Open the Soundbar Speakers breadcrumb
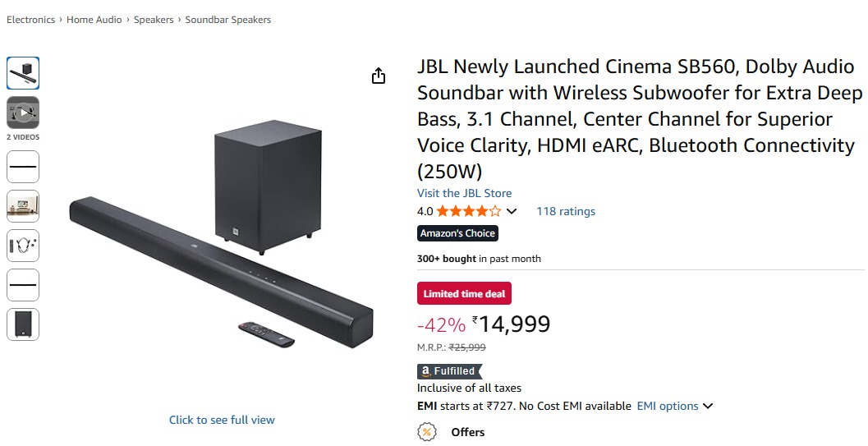The width and height of the screenshot is (868, 446). (227, 20)
